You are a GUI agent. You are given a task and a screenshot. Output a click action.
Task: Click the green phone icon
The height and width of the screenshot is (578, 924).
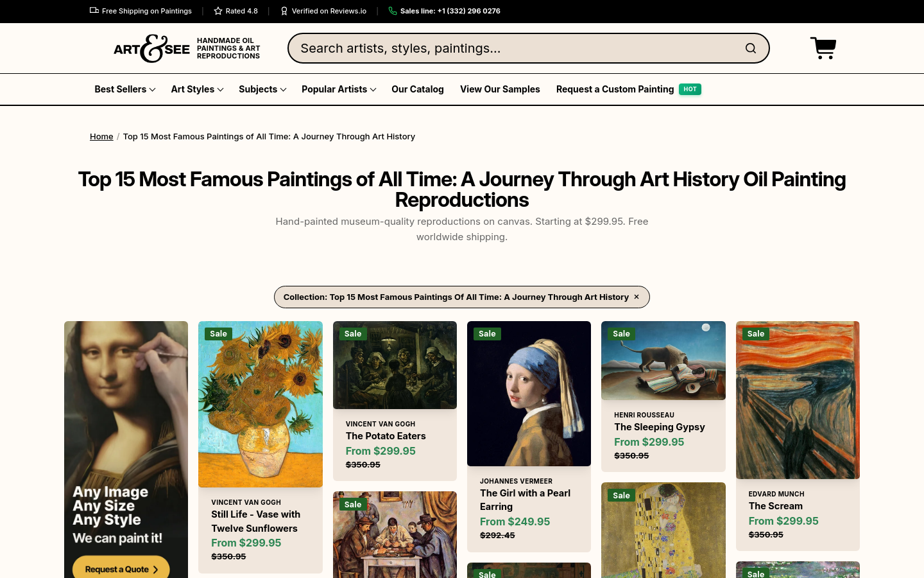(x=393, y=11)
